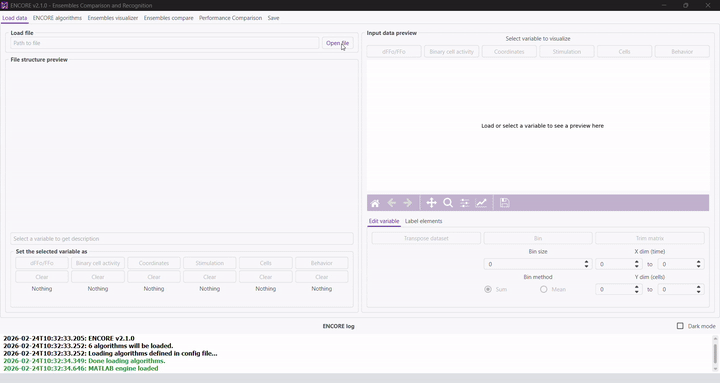Visualize Stimulation in input data preview
720x383 pixels.
coord(567,51)
